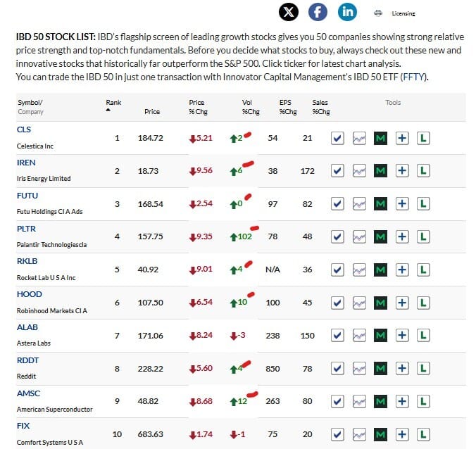Viewport: 476px width, 449px height.
Task: Share the list on X (Twitter)
Action: [x=289, y=12]
